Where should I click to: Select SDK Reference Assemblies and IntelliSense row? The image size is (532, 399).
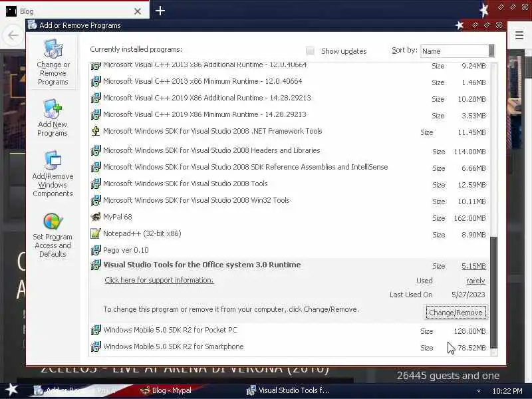pyautogui.click(x=289, y=168)
